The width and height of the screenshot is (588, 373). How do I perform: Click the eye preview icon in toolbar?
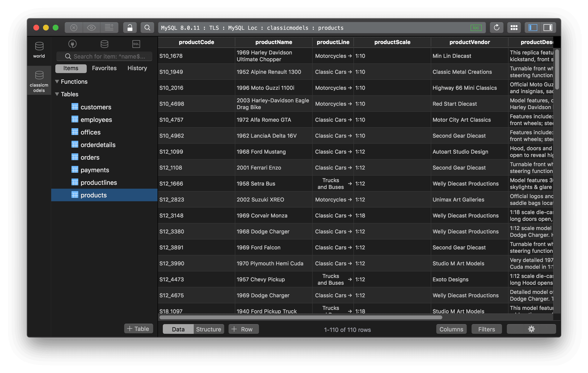[91, 28]
